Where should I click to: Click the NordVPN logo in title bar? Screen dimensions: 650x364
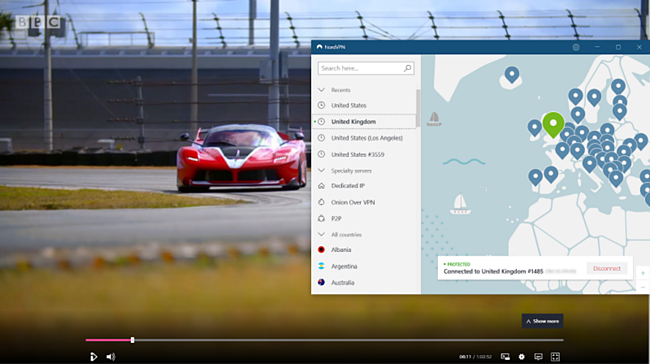coord(319,47)
